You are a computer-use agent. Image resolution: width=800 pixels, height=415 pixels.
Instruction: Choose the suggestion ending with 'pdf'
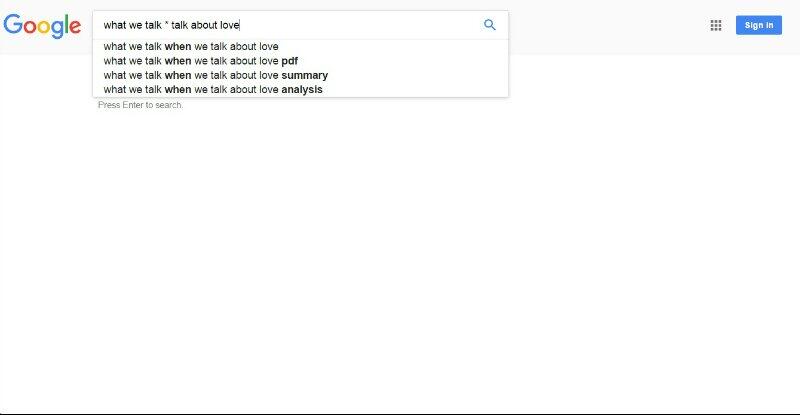point(200,60)
